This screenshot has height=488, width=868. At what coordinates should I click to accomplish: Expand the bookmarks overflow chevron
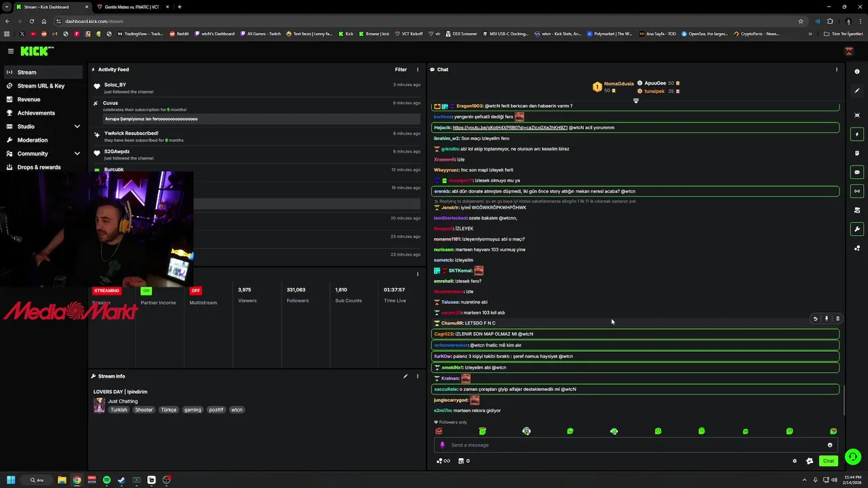point(810,34)
